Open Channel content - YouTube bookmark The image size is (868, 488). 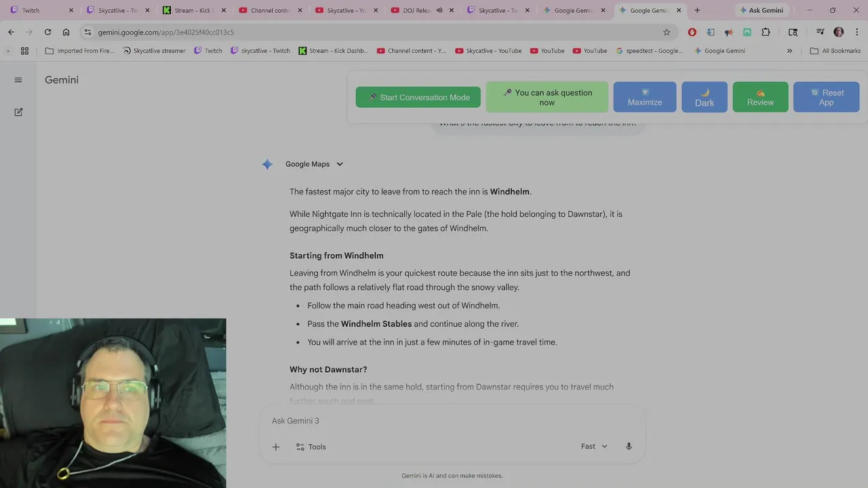coord(412,51)
